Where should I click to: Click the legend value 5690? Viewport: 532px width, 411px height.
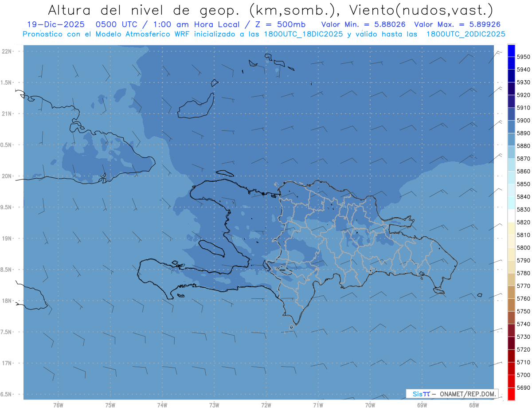524,388
